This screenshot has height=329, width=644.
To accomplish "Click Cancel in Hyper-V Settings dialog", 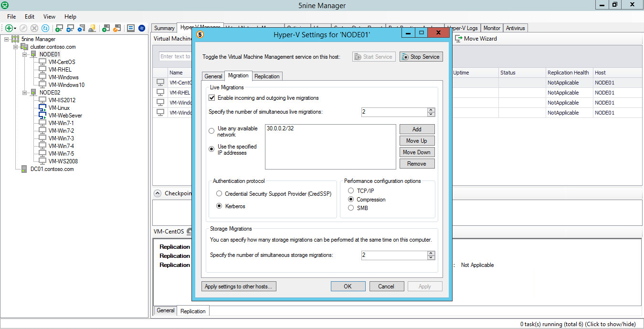I will (386, 287).
